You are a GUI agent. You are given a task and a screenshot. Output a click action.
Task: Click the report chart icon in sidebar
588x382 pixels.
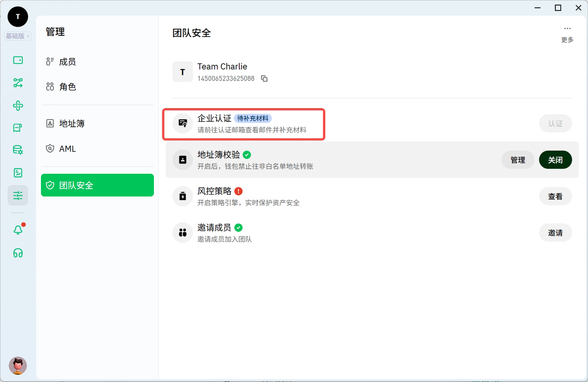coord(18,173)
